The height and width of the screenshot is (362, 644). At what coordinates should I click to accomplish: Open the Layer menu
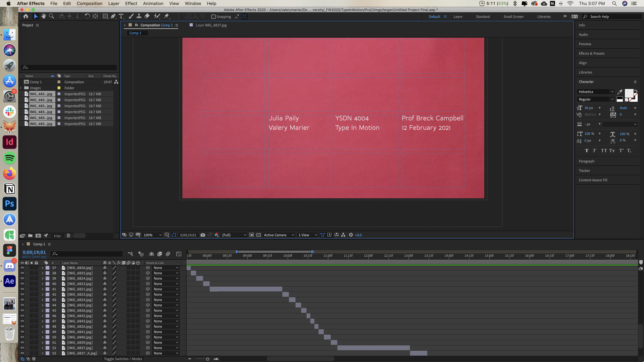coord(114,3)
